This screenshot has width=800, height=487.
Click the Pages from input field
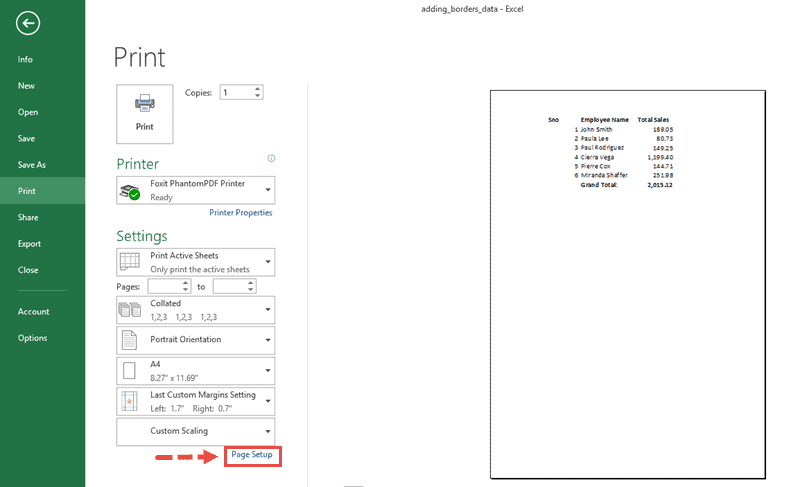point(165,286)
